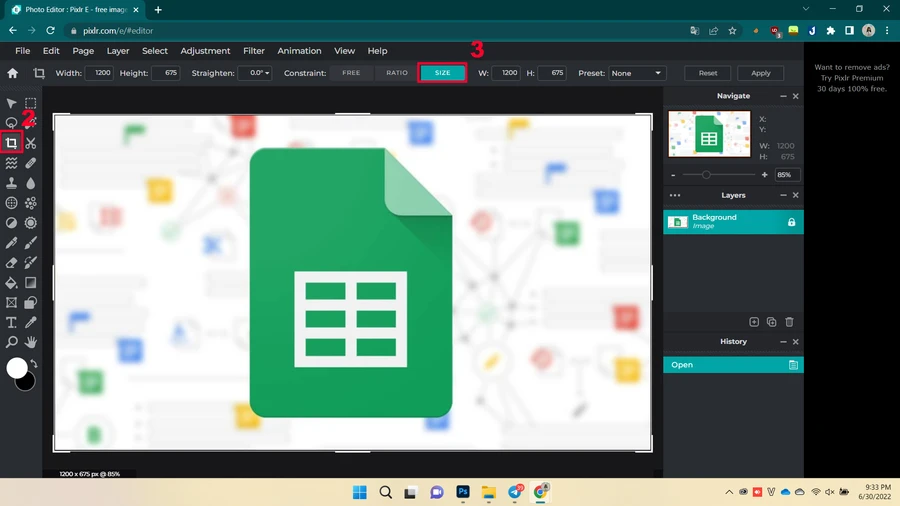Collapse the Navigate panel

click(x=783, y=96)
